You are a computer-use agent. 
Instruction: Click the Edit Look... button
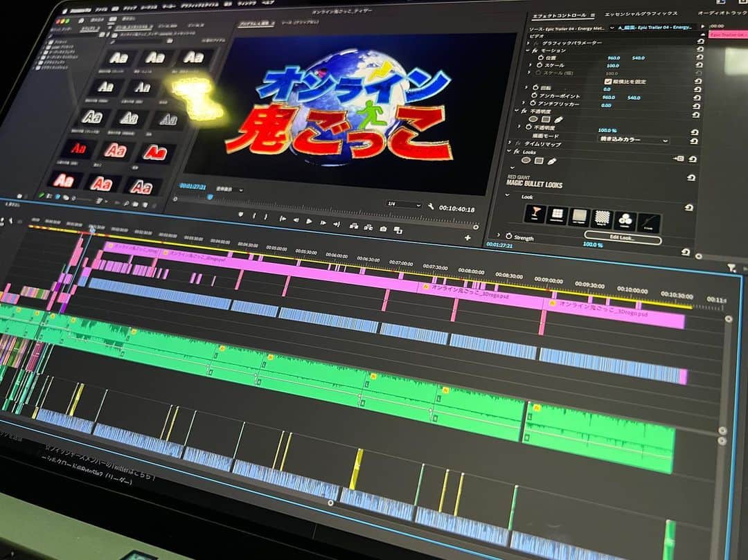[623, 237]
